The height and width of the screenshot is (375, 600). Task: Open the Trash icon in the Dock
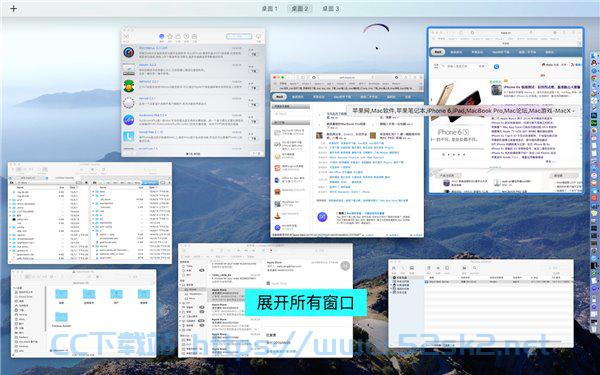(x=594, y=329)
